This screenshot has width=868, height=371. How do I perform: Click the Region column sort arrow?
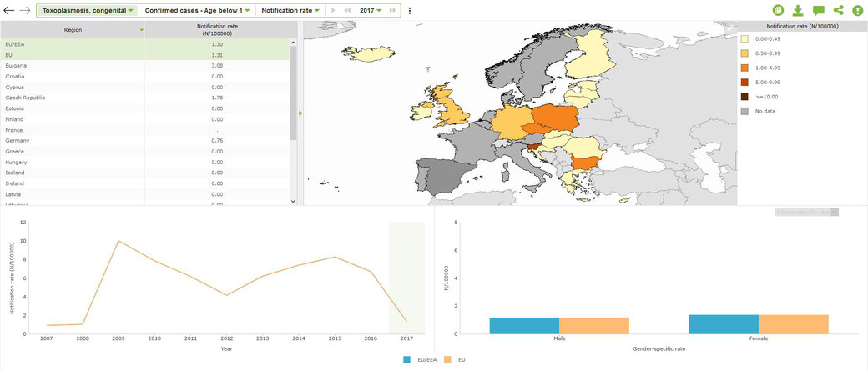click(x=142, y=30)
